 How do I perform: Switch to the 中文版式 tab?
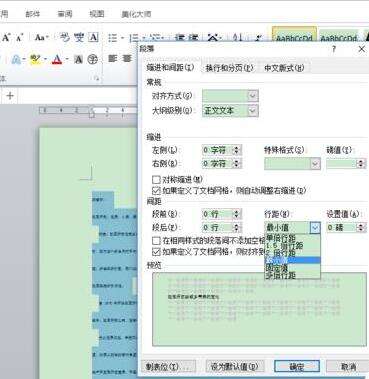[284, 68]
